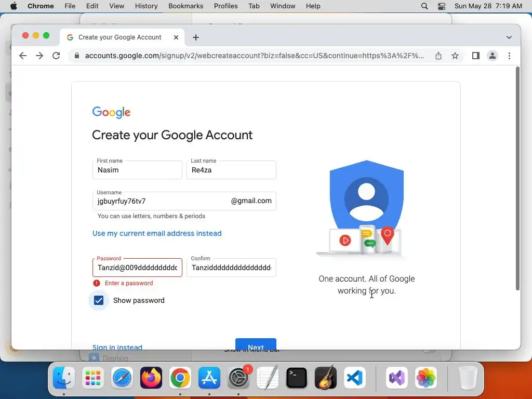Open the Trash in the Dock
This screenshot has height=399, width=532.
pos(468,378)
